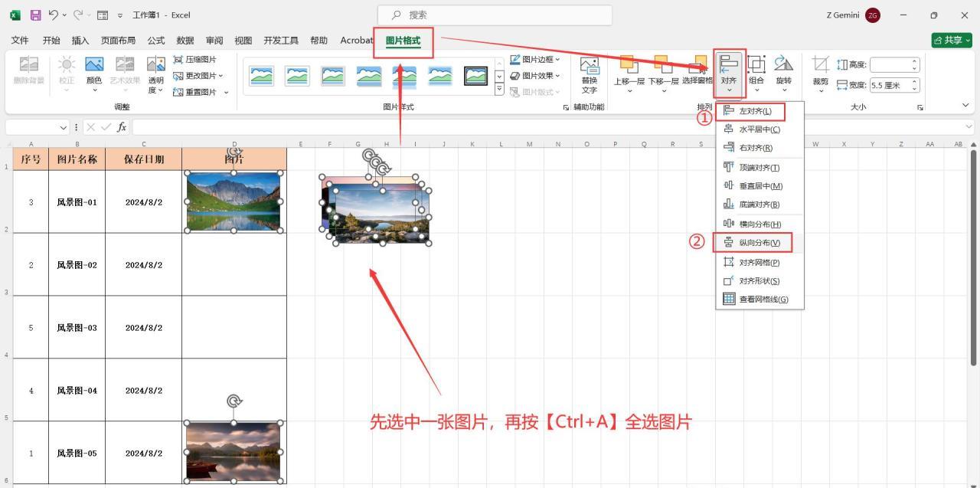Click the 裁剪 crop tool

(821, 74)
